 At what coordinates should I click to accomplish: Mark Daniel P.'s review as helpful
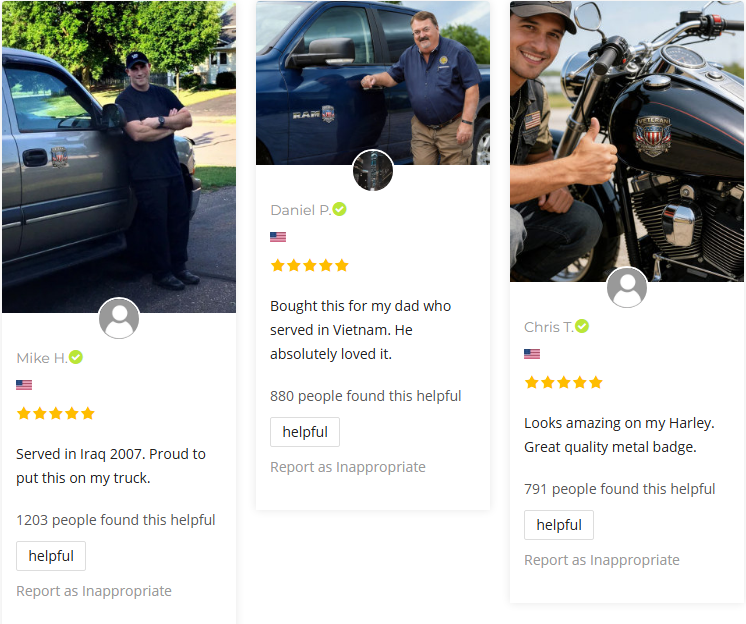305,432
